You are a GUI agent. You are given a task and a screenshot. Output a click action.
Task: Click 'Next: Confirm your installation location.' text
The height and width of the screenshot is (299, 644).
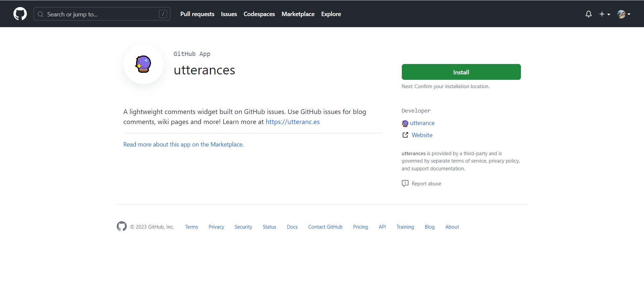coord(445,86)
